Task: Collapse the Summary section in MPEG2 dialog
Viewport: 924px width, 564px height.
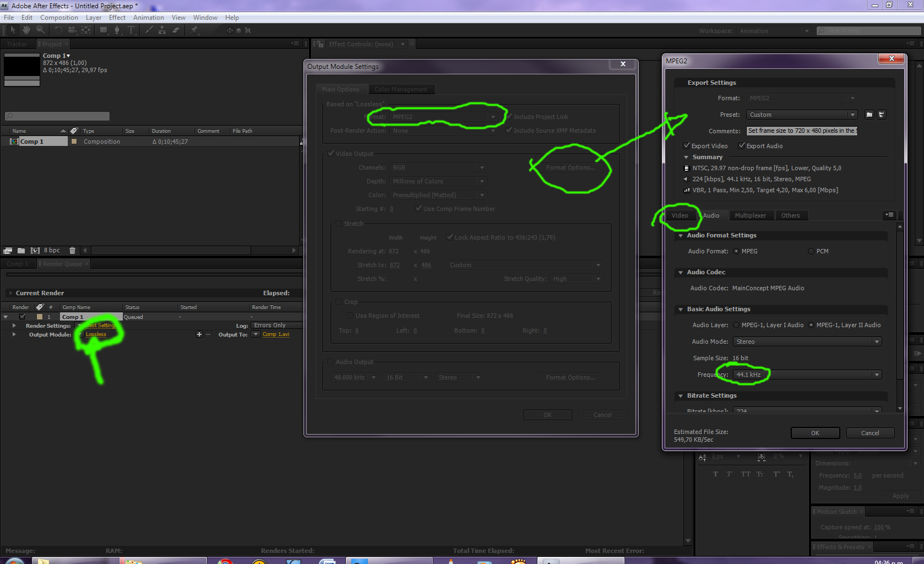Action: (686, 157)
